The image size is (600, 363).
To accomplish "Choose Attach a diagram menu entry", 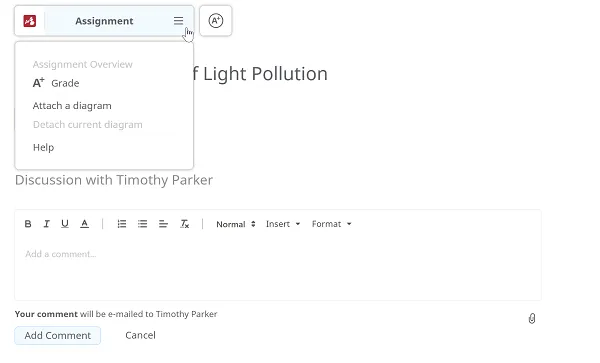I will tap(72, 106).
